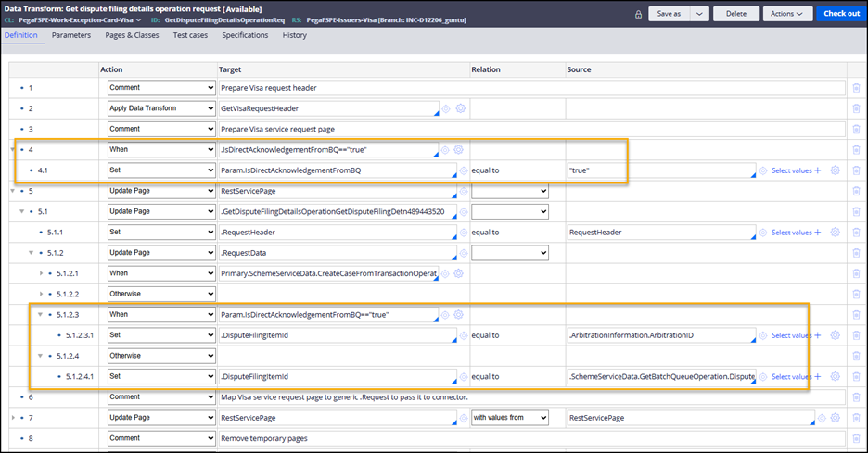This screenshot has height=453, width=868.
Task: Click Select values link on row 4.1
Action: click(792, 170)
